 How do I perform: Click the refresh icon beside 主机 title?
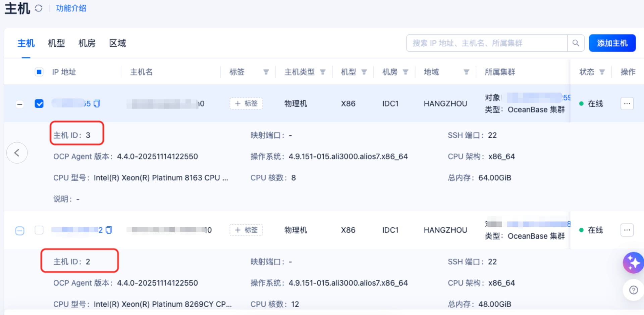tap(39, 8)
